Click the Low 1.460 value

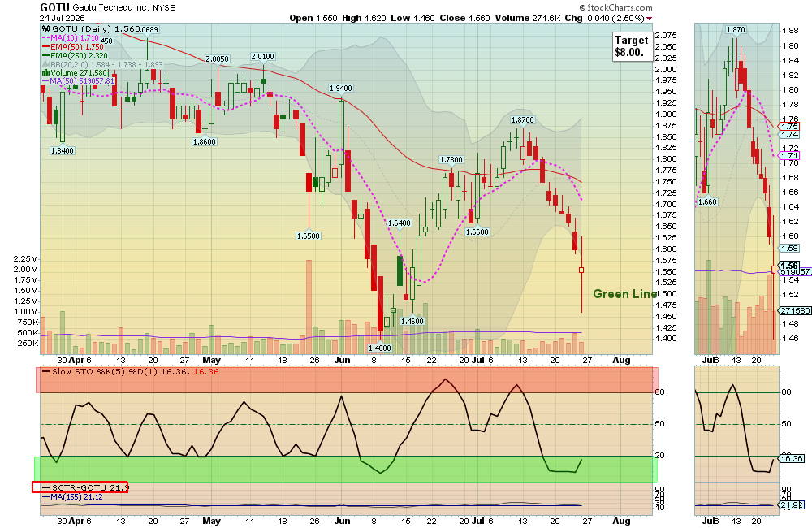[412, 18]
